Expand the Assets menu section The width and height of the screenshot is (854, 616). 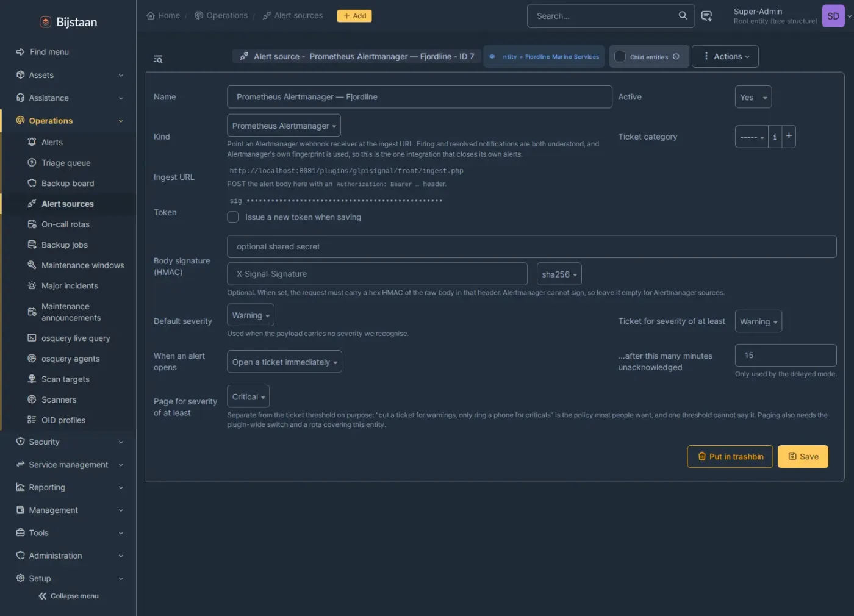pos(70,75)
